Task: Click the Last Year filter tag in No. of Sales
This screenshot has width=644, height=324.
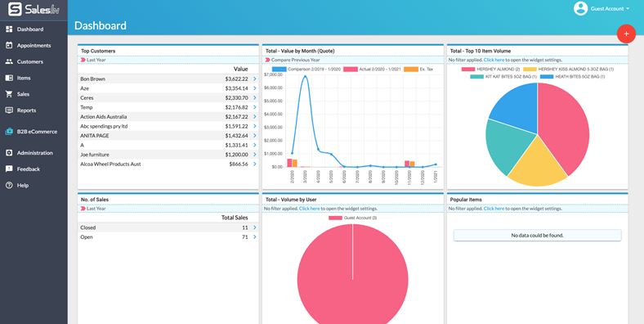Action: click(x=94, y=209)
